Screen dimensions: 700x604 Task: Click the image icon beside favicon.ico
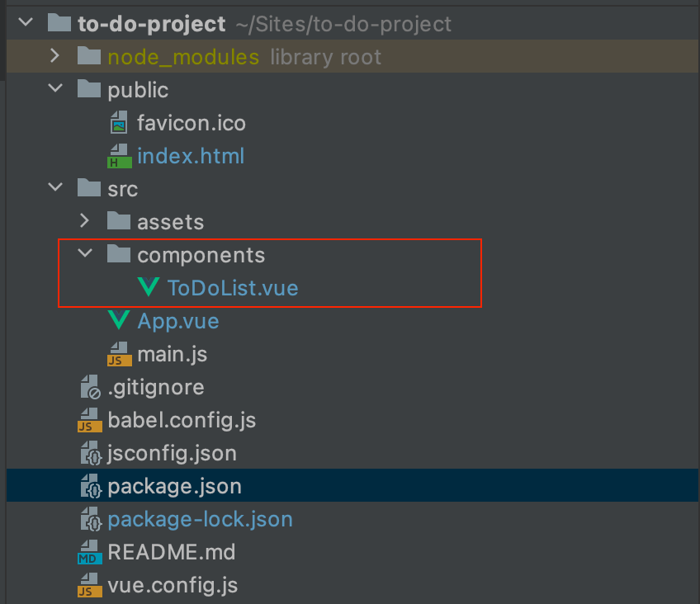120,122
